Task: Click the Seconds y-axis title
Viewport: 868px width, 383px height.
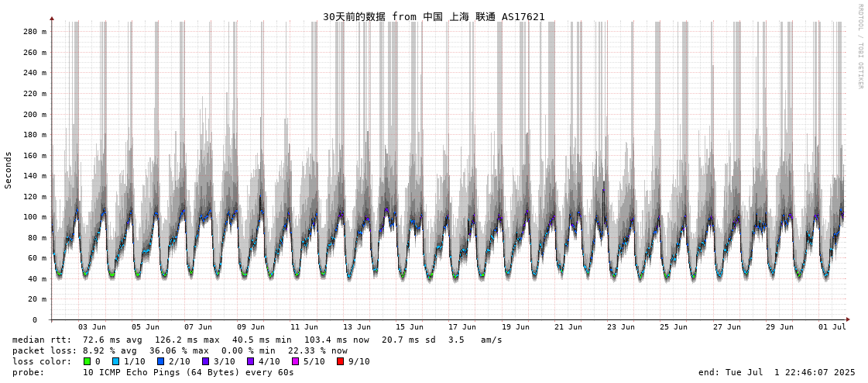Action: click(x=9, y=170)
